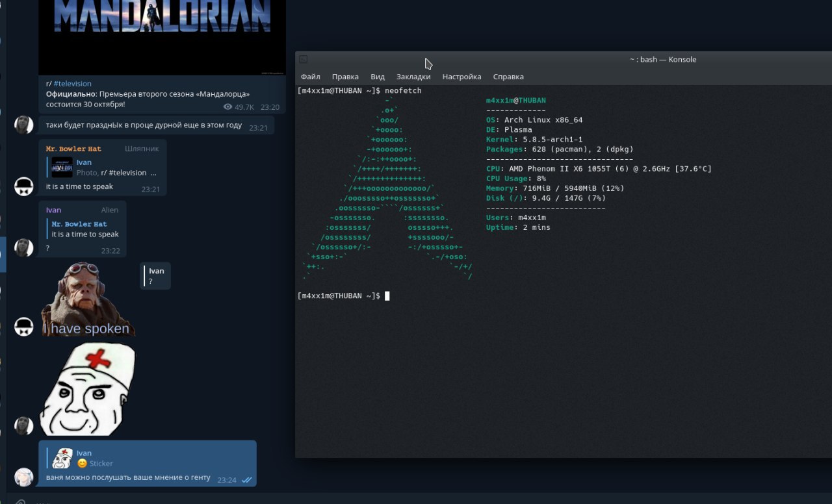Jump to quoted Ivan Sticker reply in blue message
Image resolution: width=832 pixels, height=504 pixels.
(148, 459)
